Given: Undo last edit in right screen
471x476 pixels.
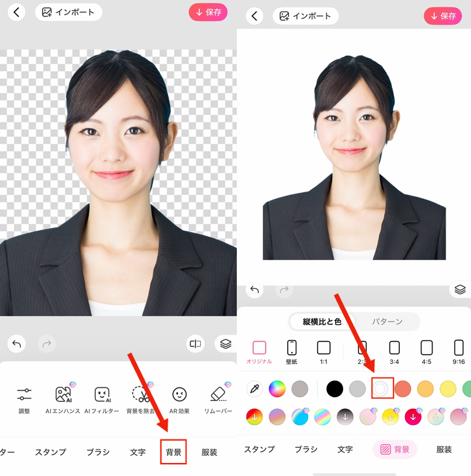Looking at the screenshot, I should click(x=254, y=290).
